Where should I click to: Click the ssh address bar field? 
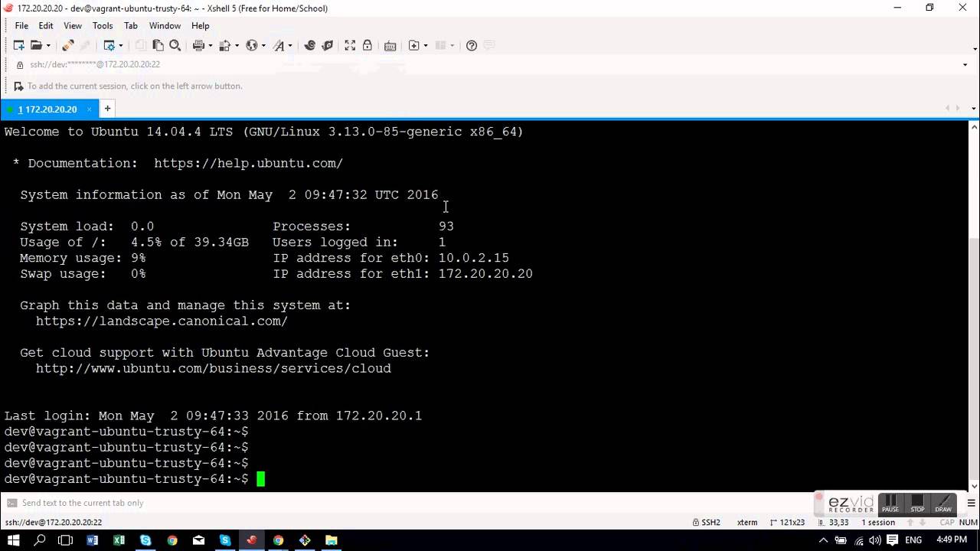click(490, 65)
